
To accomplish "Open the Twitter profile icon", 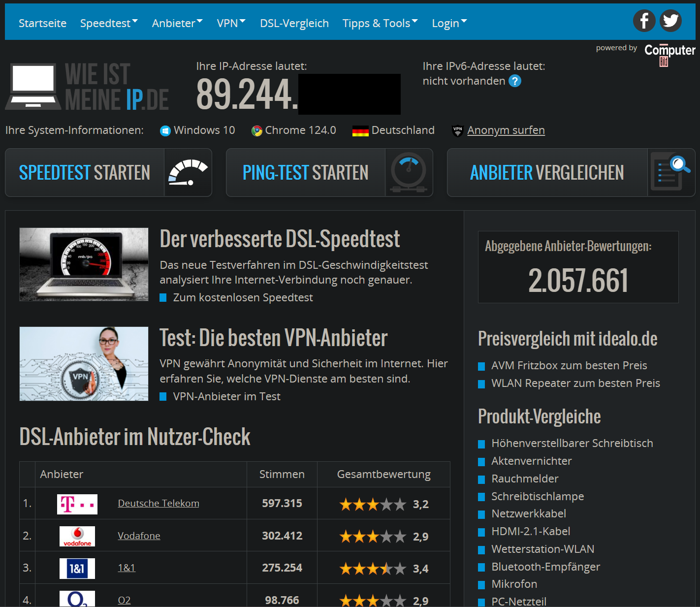I will (670, 21).
